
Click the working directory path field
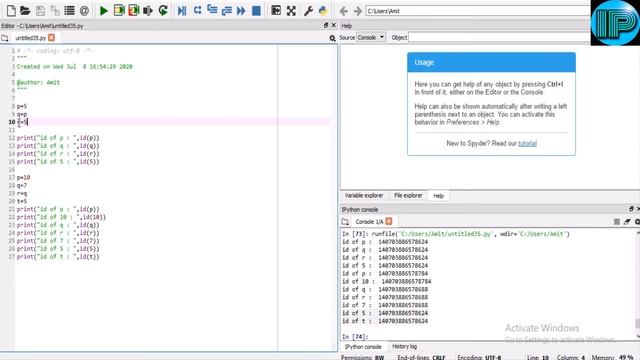click(x=478, y=11)
